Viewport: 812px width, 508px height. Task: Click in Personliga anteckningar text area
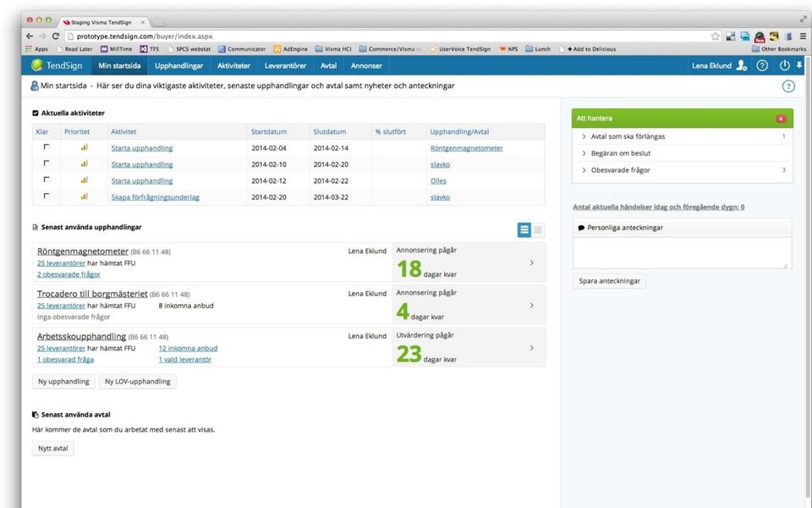(682, 253)
